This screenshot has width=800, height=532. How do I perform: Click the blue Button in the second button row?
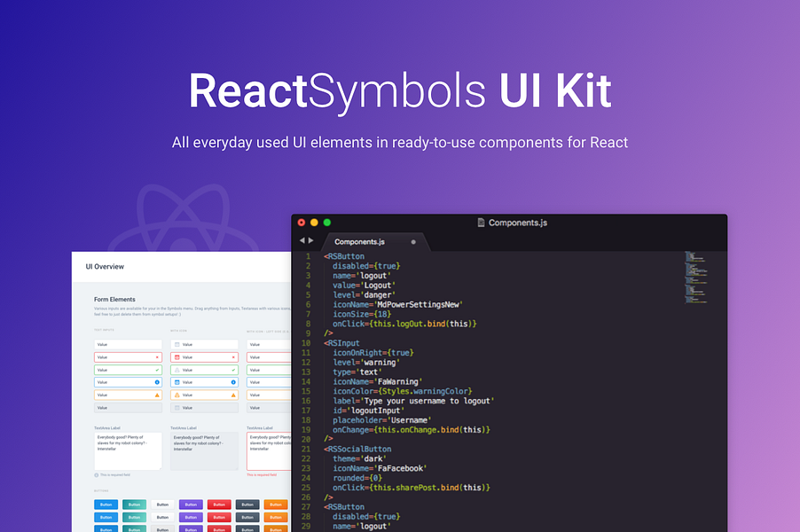106,517
